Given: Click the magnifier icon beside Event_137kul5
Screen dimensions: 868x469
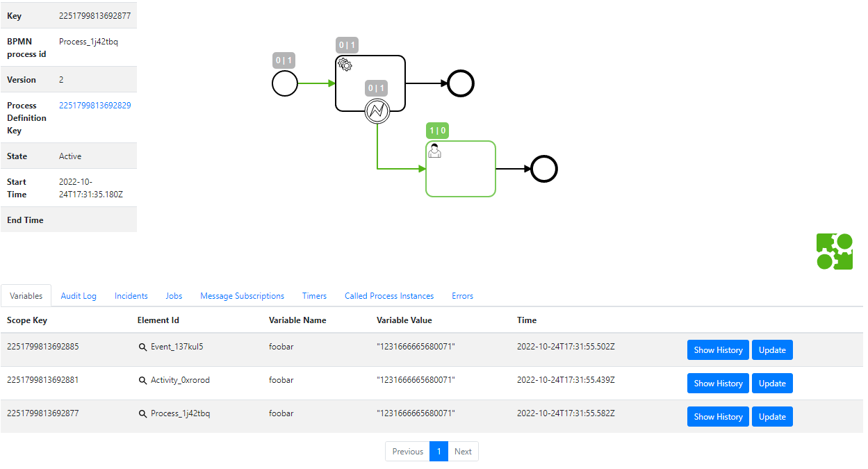Looking at the screenshot, I should tap(142, 347).
